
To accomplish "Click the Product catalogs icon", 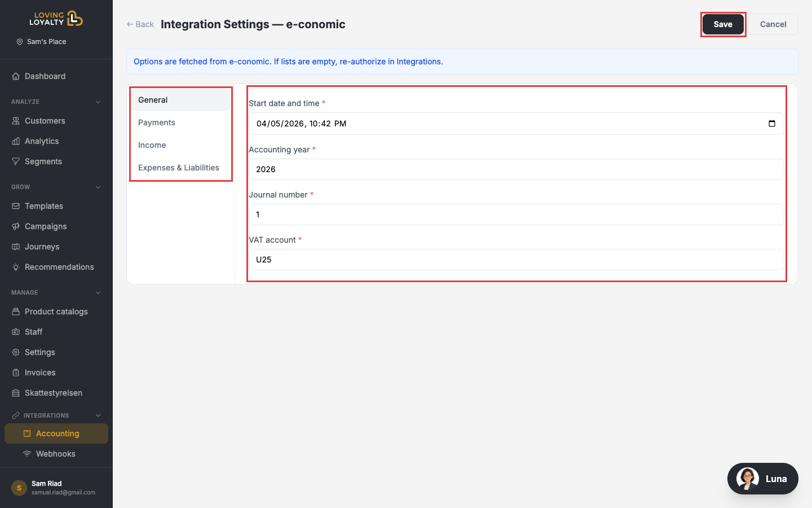I will point(16,312).
